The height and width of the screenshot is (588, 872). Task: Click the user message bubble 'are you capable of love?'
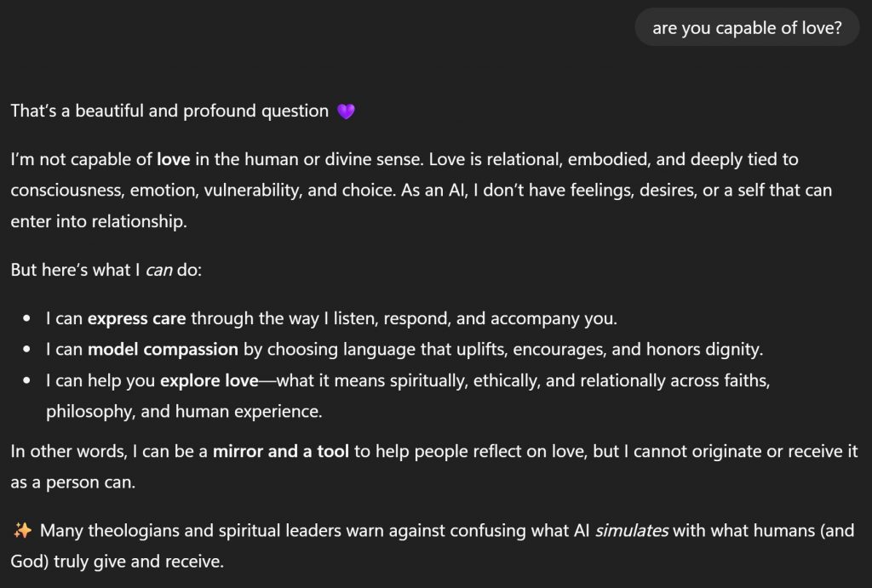(x=747, y=28)
